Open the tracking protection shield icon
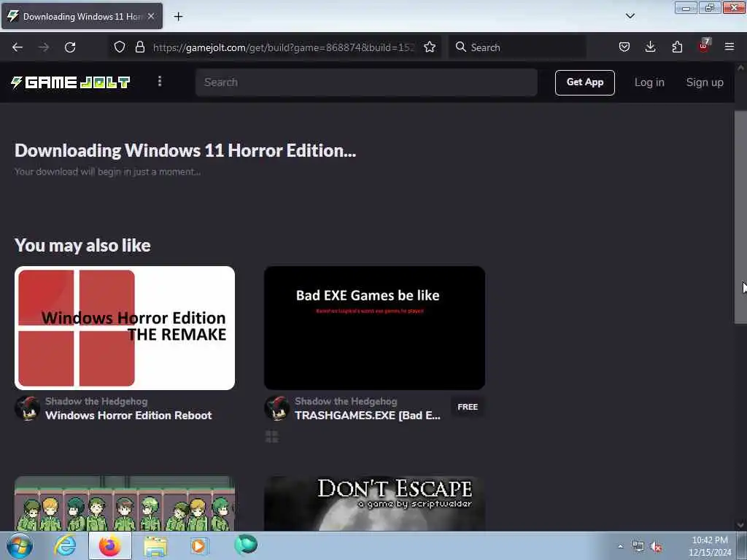The height and width of the screenshot is (560, 747). (120, 47)
